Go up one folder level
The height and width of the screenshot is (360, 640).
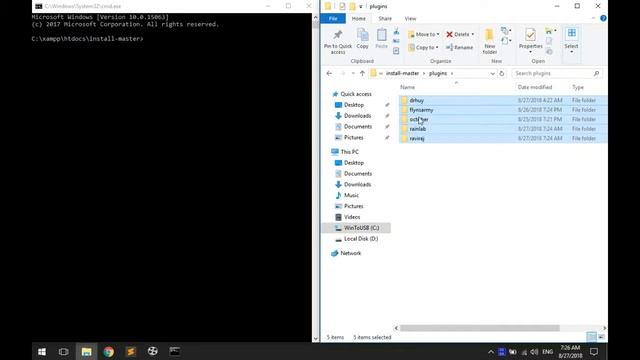(362, 73)
